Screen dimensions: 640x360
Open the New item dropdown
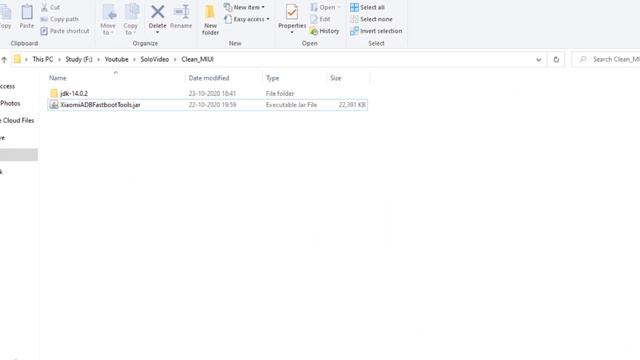click(x=244, y=7)
